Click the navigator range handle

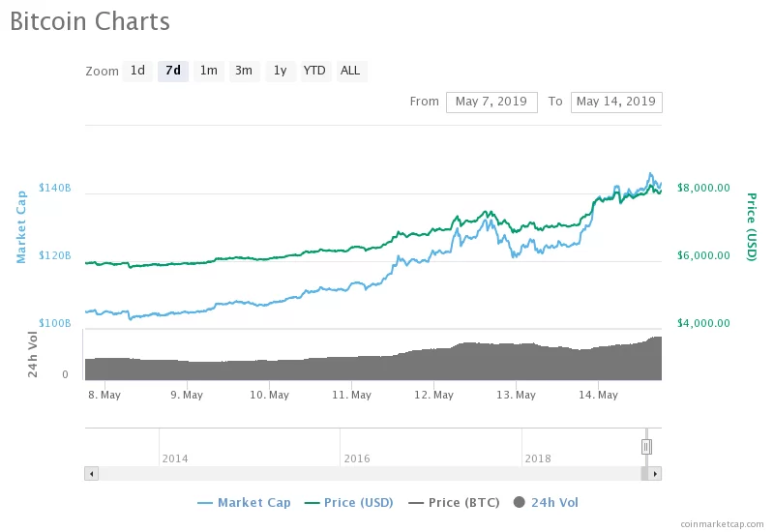(646, 446)
